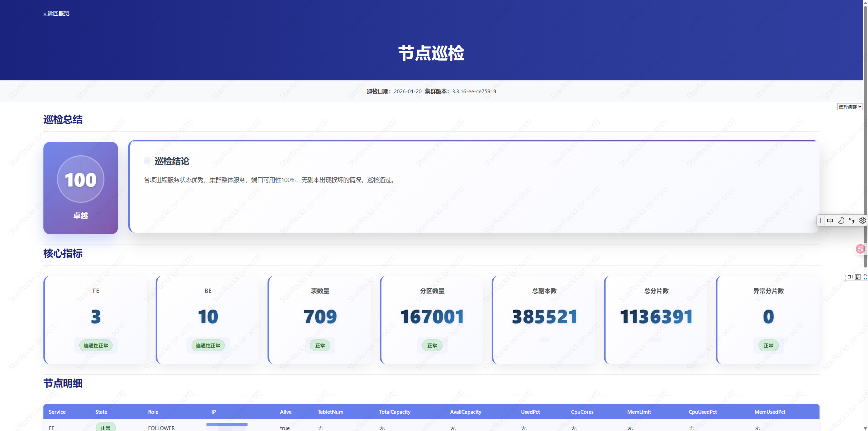Image resolution: width=868 pixels, height=431 pixels.
Task: Toggle the IME punctuation mode icon
Action: click(852, 221)
